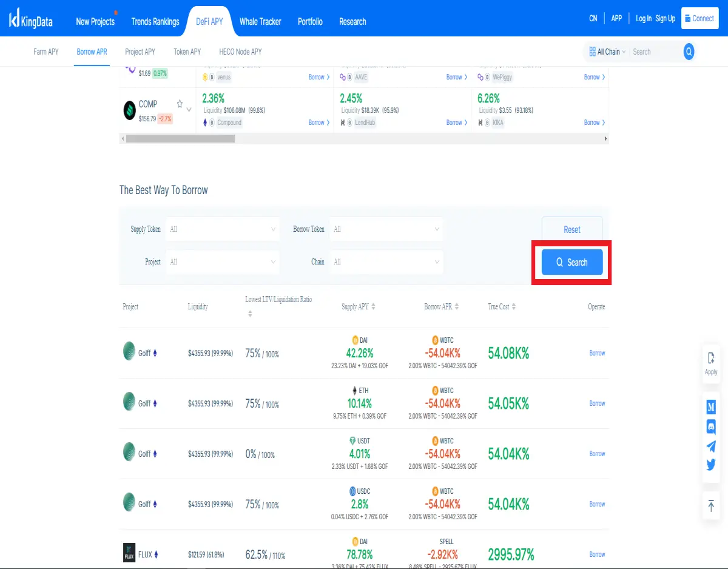Click the FLUX project logo

pos(129,553)
